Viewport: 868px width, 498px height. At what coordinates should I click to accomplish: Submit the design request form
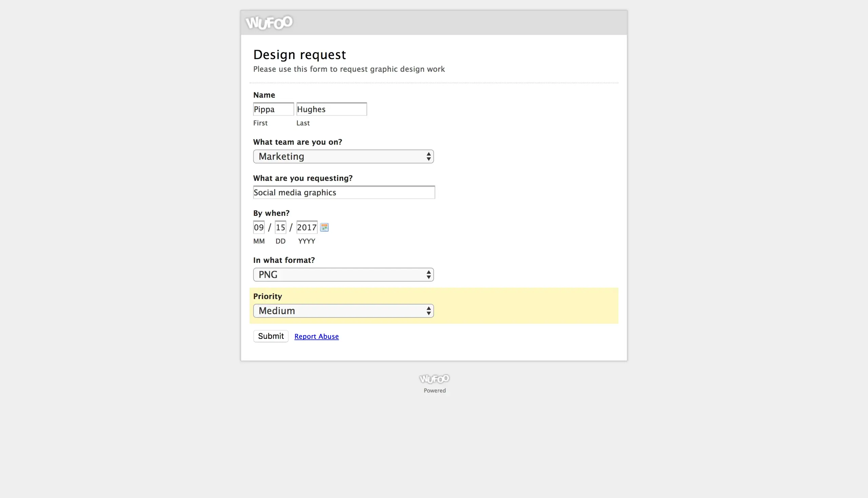271,336
